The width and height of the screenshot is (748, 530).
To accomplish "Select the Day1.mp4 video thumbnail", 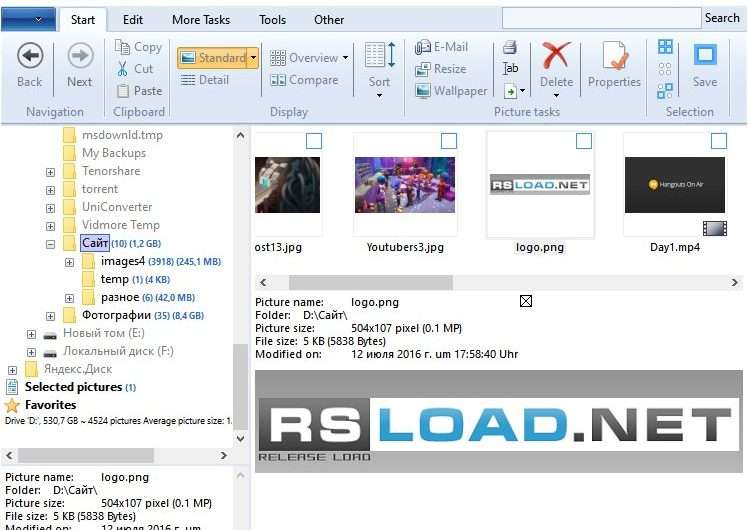I will click(675, 185).
